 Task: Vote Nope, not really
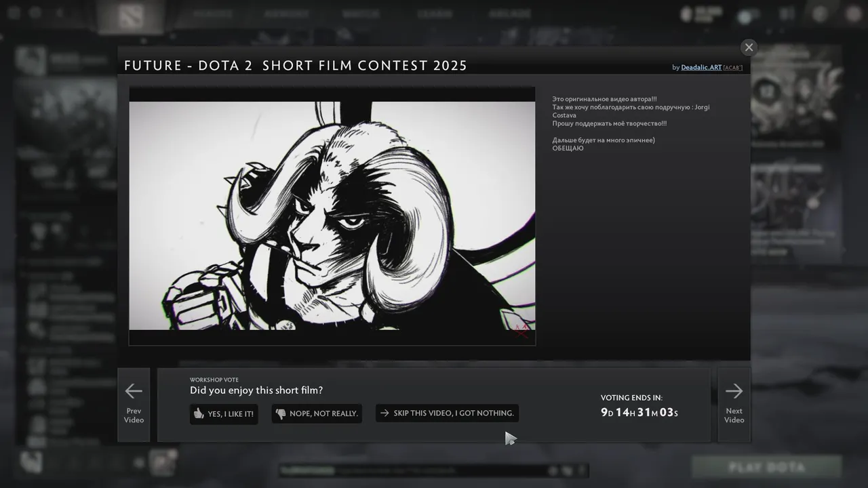pyautogui.click(x=317, y=413)
